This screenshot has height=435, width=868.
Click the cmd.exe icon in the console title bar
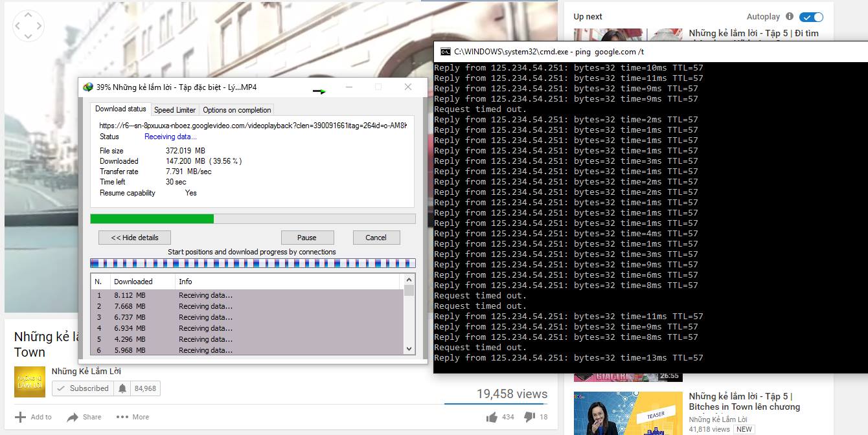(x=446, y=52)
